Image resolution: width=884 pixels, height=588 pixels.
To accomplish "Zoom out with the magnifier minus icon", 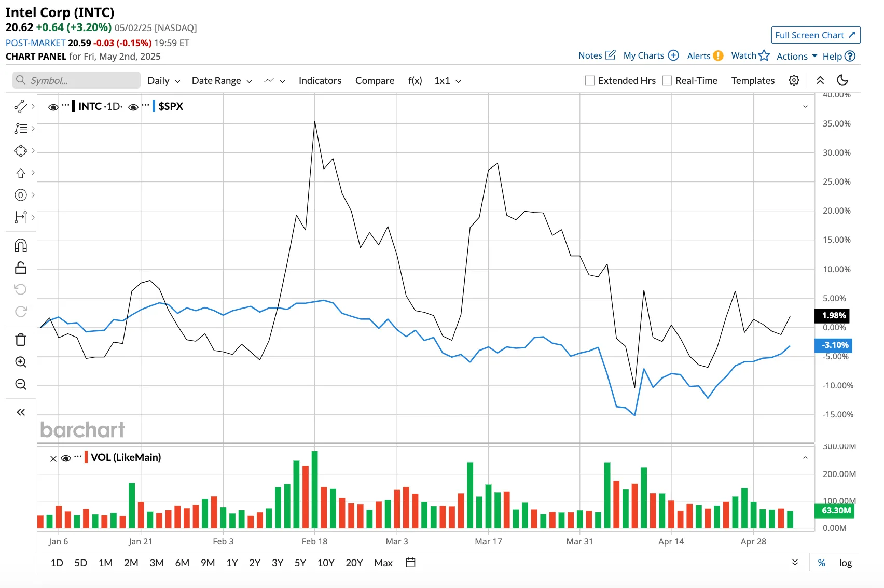I will click(20, 384).
